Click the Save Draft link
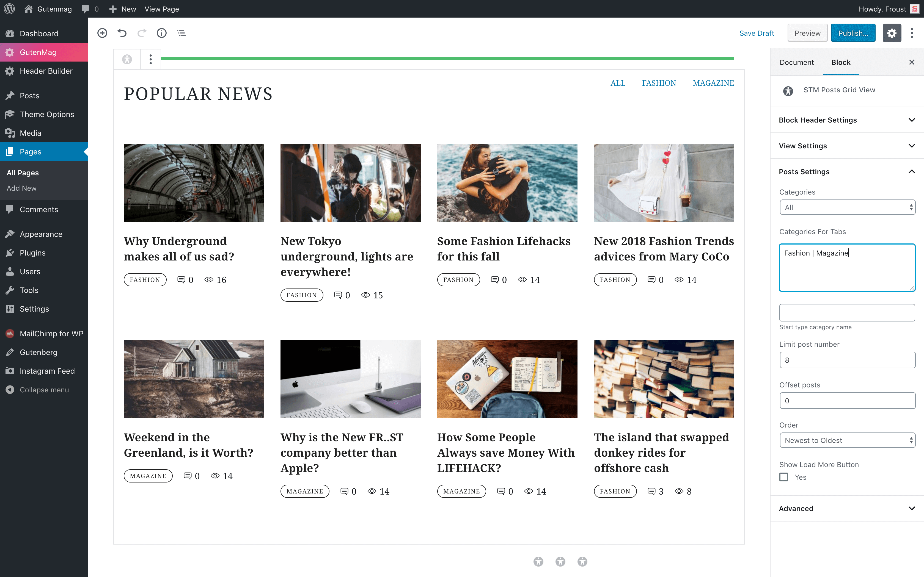The height and width of the screenshot is (577, 924). pyautogui.click(x=757, y=33)
